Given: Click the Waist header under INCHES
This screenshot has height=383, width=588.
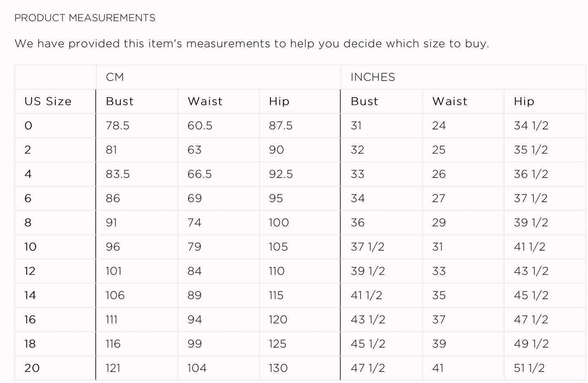Looking at the screenshot, I should click(450, 101).
